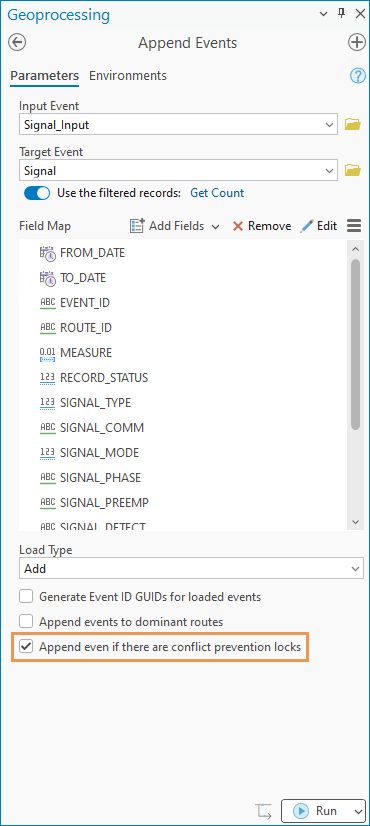Click the SIGNAL_TYPE integer type icon

tap(47, 403)
